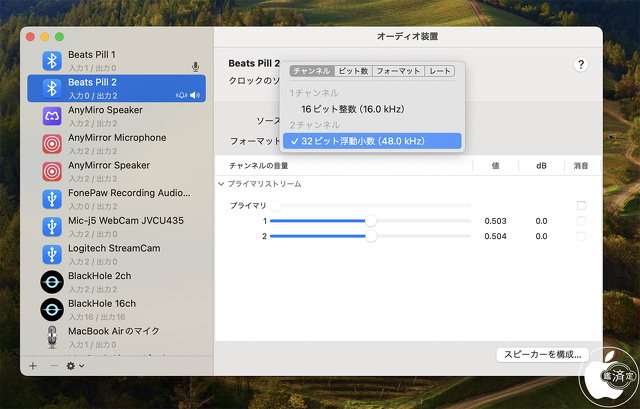Click the MacBook Air microphone icon
The height and width of the screenshot is (409, 640).
coord(52,337)
